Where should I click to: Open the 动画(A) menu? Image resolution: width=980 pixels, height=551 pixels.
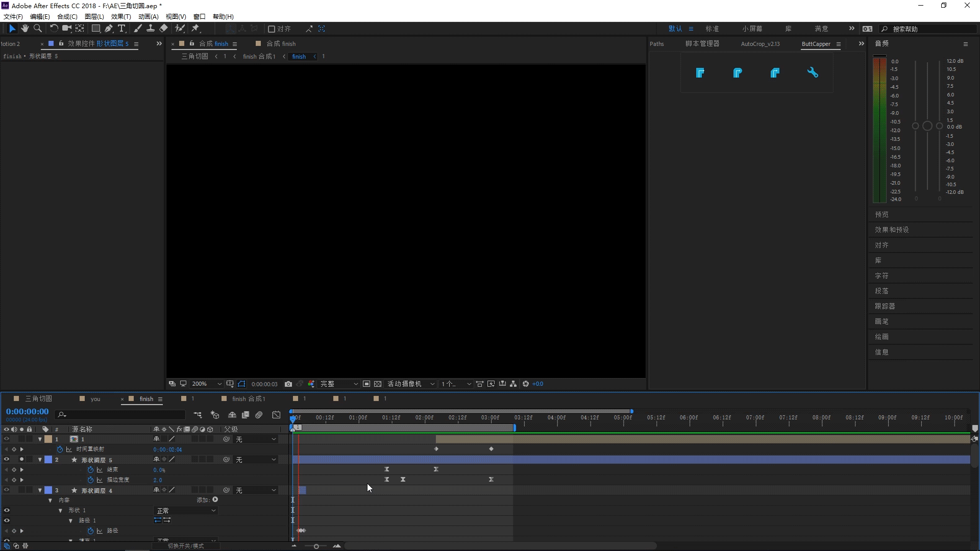pos(148,16)
